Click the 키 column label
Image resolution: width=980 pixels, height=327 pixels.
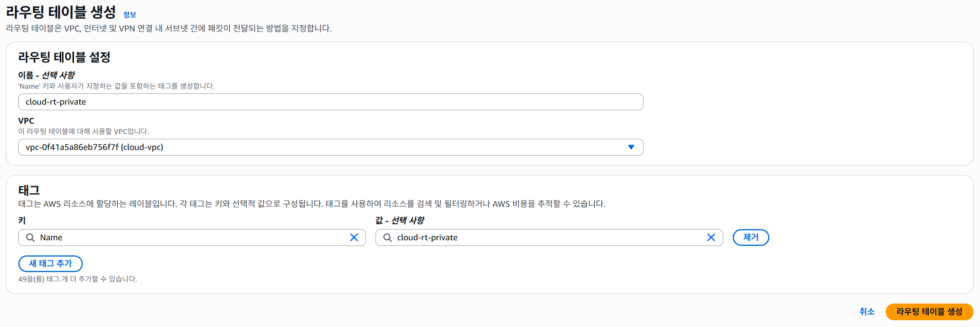[22, 220]
